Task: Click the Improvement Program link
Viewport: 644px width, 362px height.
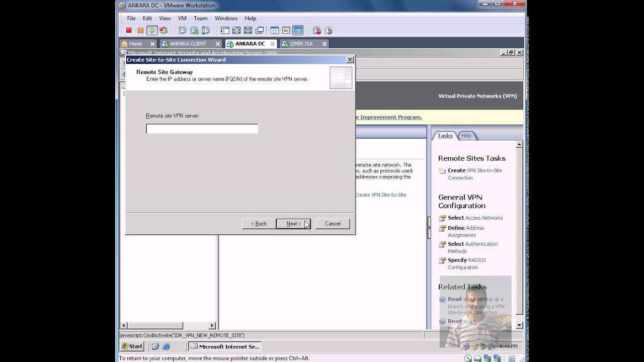Action: click(388, 117)
